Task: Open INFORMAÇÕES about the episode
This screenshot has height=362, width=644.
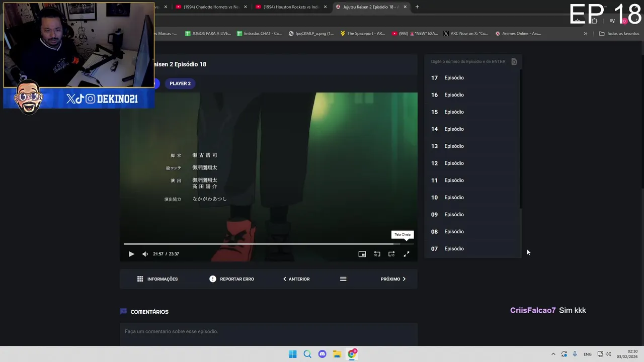Action: click(x=157, y=279)
